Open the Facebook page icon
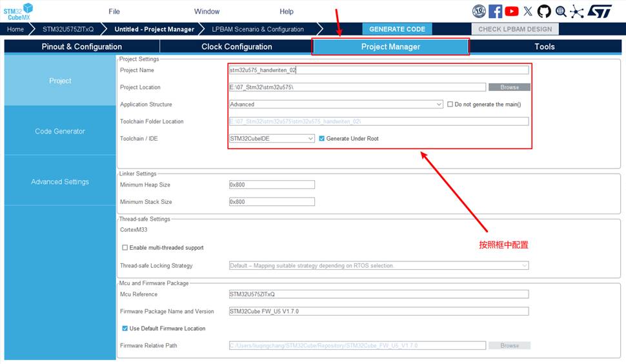 coord(495,11)
